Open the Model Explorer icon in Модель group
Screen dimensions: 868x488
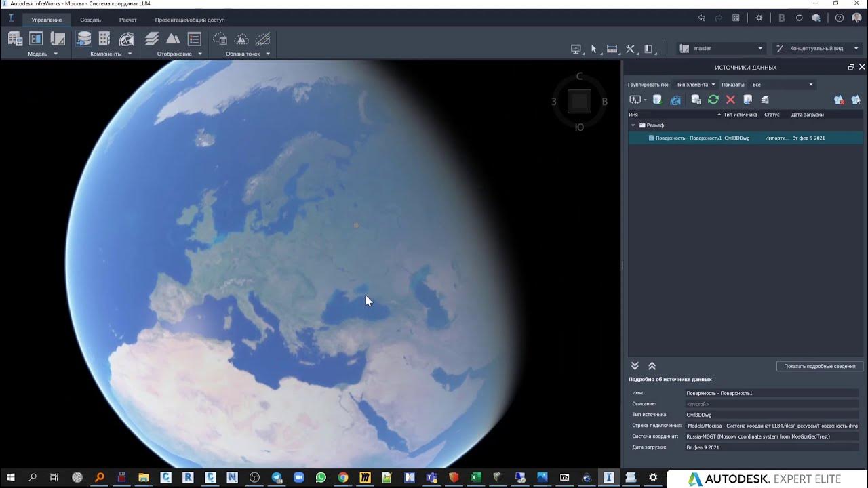click(15, 39)
